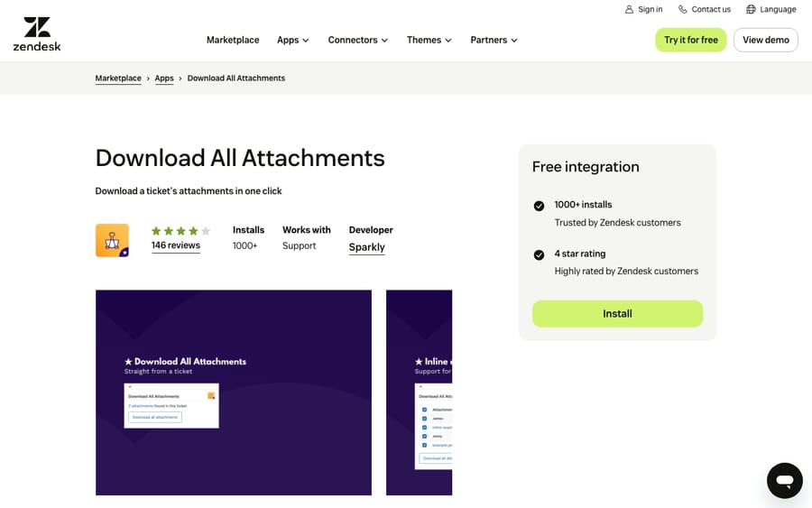The image size is (812, 508).
Task: Click the Language globe icon
Action: tap(751, 9)
